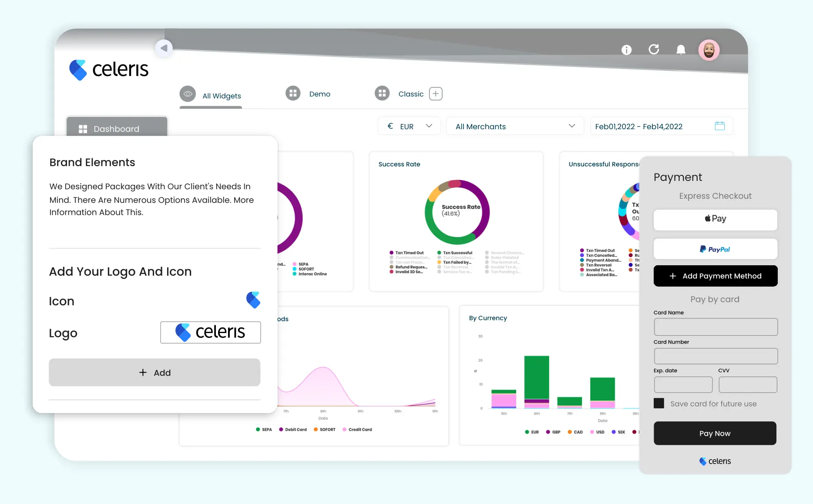
Task: Expand the EUR currency dropdown
Action: coord(409,127)
